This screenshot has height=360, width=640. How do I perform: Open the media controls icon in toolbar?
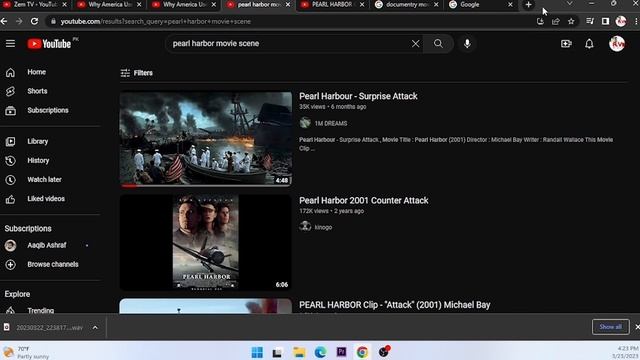(x=590, y=21)
